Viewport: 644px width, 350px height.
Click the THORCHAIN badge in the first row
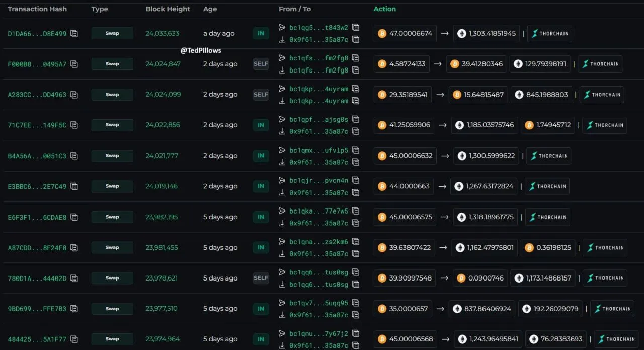(x=549, y=34)
